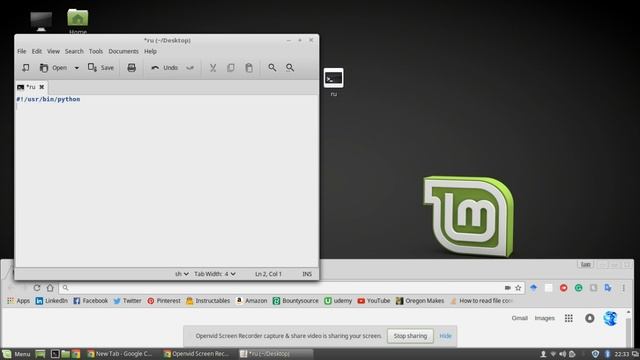Undo the last edit
The image size is (640, 360).
click(x=164, y=68)
